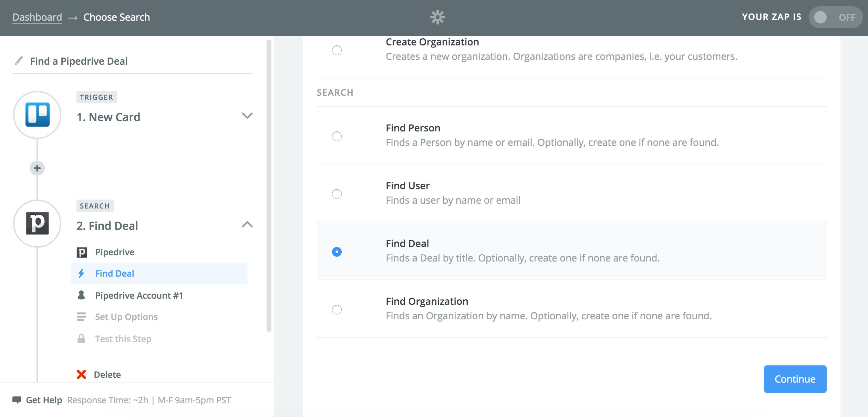Open the Find Deal substep in sidebar
This screenshot has height=417, width=868.
[159, 274]
